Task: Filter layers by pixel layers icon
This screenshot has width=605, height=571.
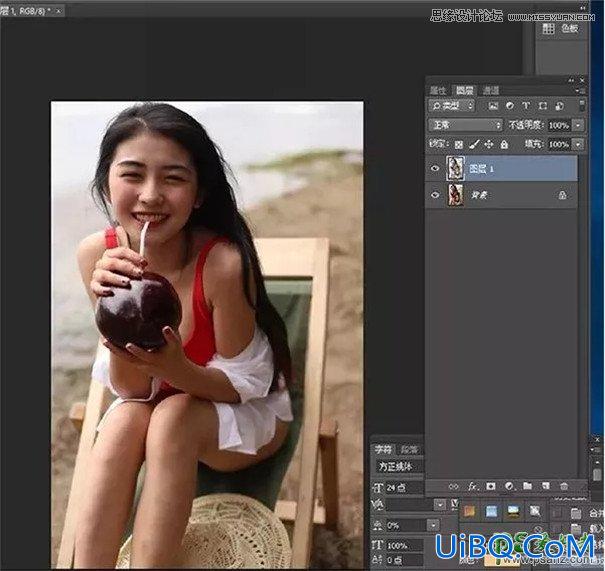Action: (493, 106)
